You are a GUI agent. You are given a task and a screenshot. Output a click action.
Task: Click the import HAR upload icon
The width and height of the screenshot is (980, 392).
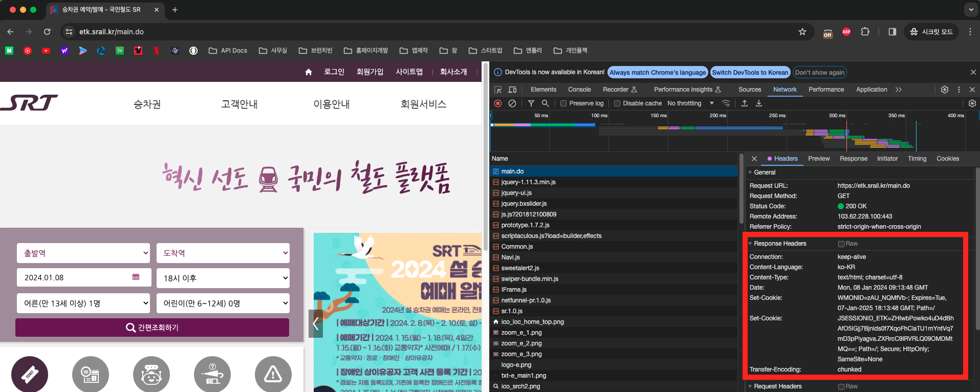(x=745, y=103)
